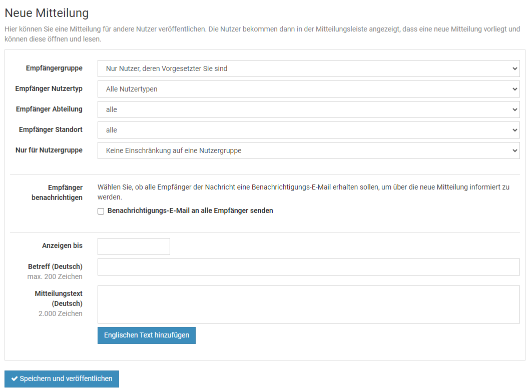
Task: Open the Empfänger Nutzertyp dropdown
Action: pyautogui.click(x=308, y=89)
